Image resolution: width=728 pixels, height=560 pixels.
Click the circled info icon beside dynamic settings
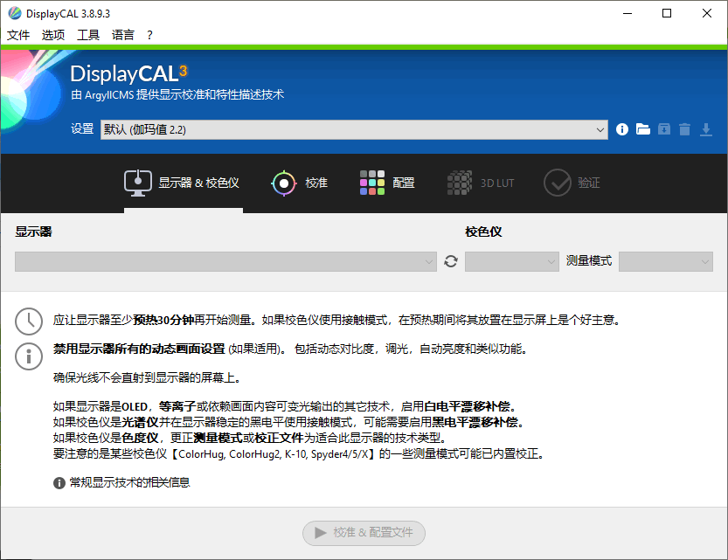click(29, 356)
